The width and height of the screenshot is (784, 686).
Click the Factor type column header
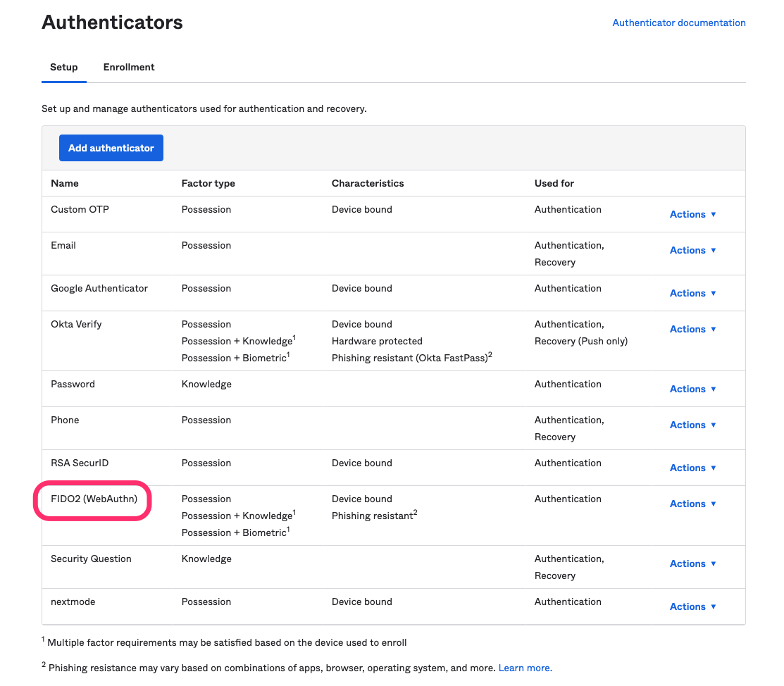[x=208, y=183]
